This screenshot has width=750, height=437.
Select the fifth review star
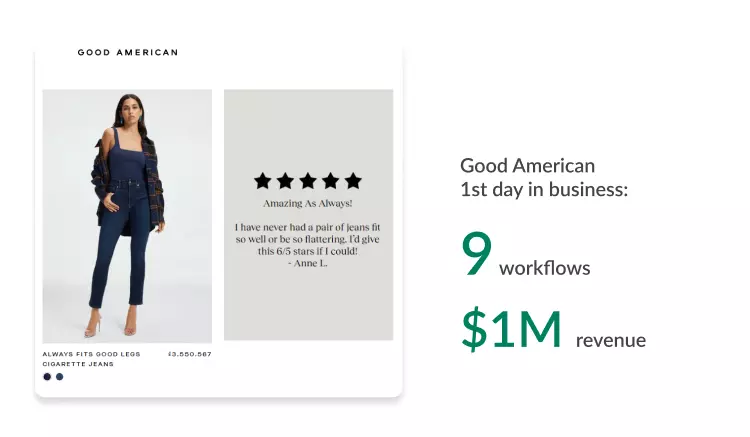point(353,181)
